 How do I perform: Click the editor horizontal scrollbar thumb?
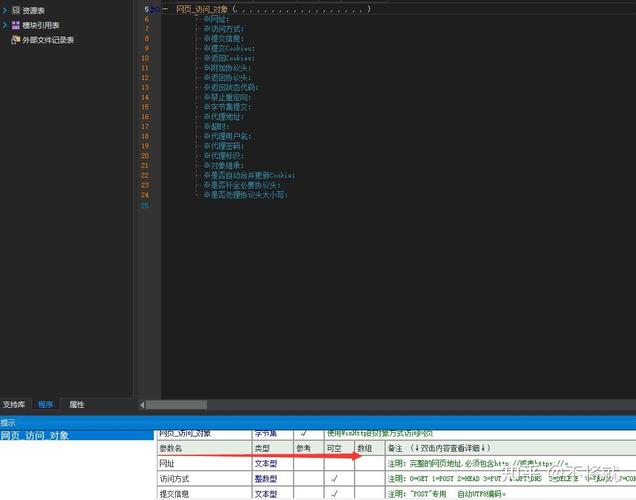coord(176,404)
